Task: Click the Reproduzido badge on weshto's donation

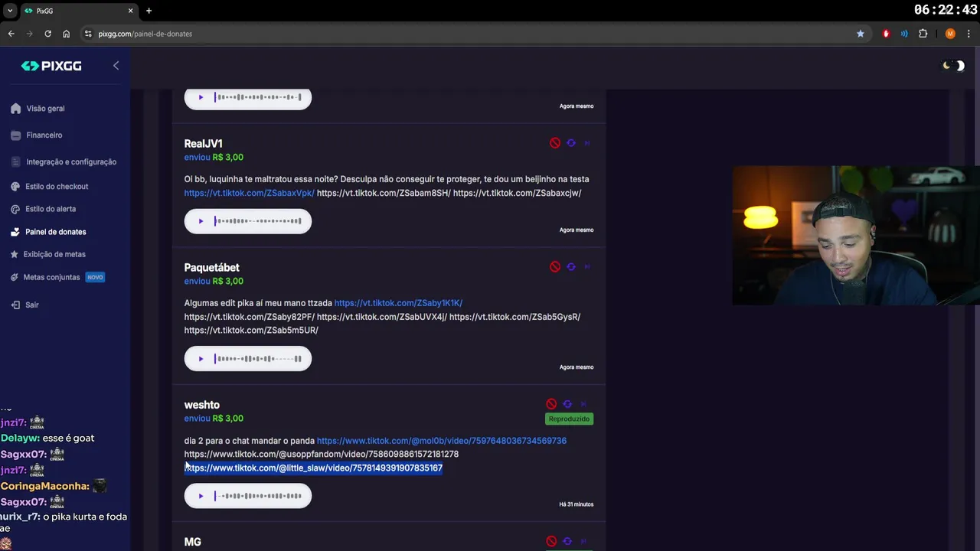Action: (569, 419)
